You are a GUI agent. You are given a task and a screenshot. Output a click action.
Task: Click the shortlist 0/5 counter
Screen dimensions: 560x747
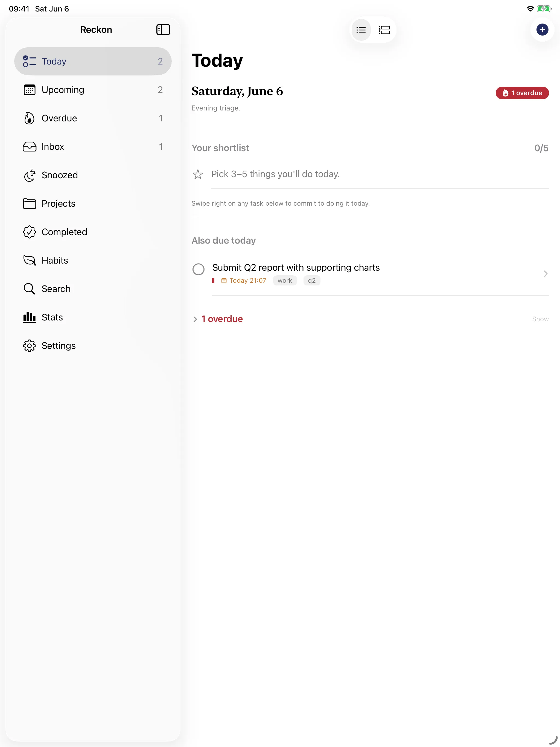click(541, 148)
